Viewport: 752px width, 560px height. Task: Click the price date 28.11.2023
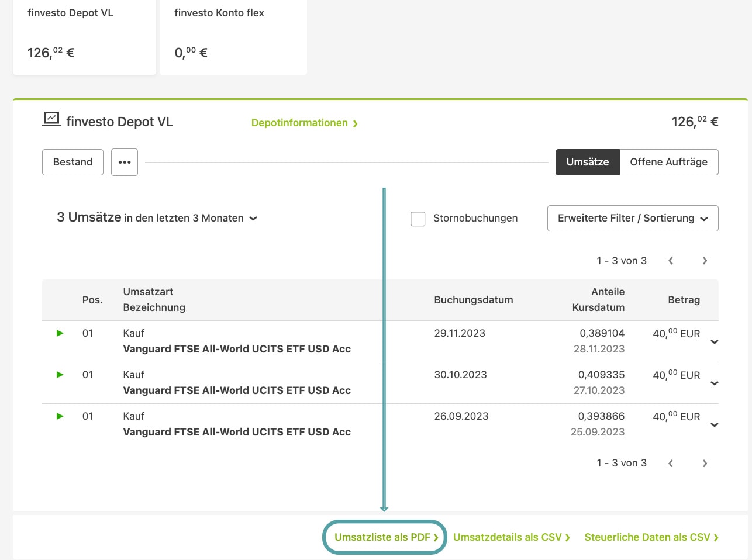pyautogui.click(x=599, y=349)
